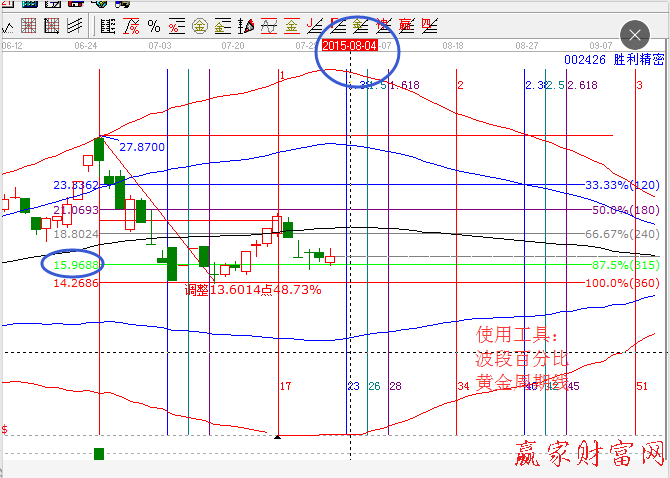670x478 pixels.
Task: Click the red grid chart tool icon
Action: coord(28,25)
